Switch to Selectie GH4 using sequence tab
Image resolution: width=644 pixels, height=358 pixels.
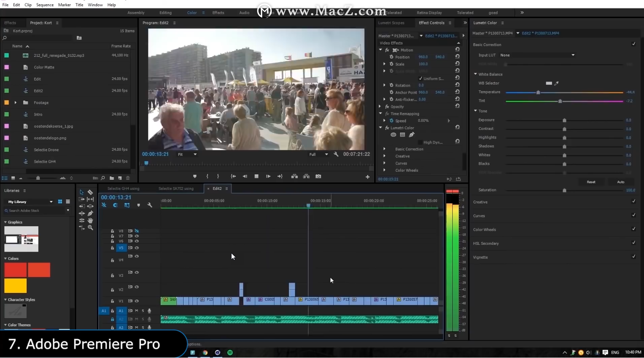[123, 189]
